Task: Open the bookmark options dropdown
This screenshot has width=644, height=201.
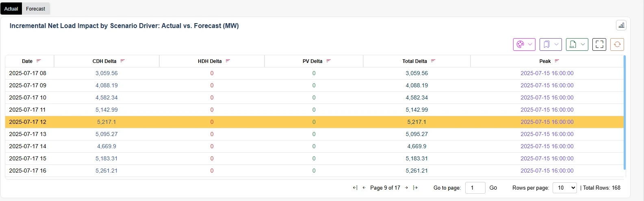Action: click(551, 44)
